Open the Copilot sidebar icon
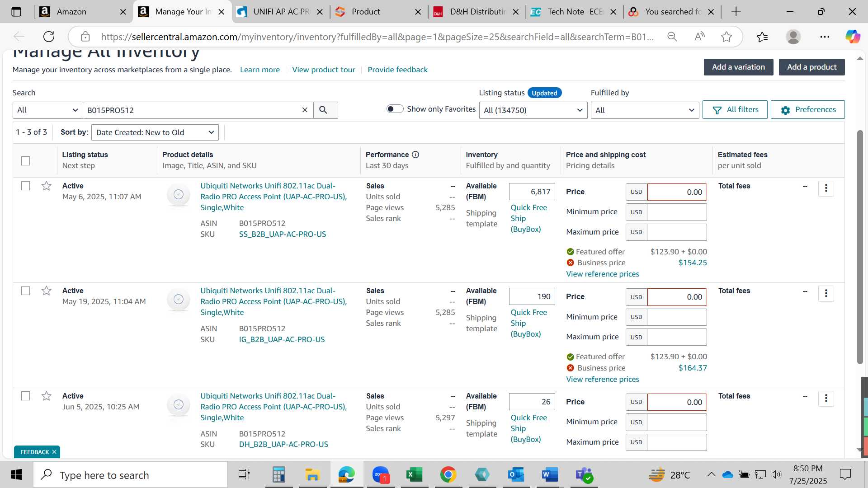Image resolution: width=868 pixels, height=488 pixels. click(x=853, y=37)
